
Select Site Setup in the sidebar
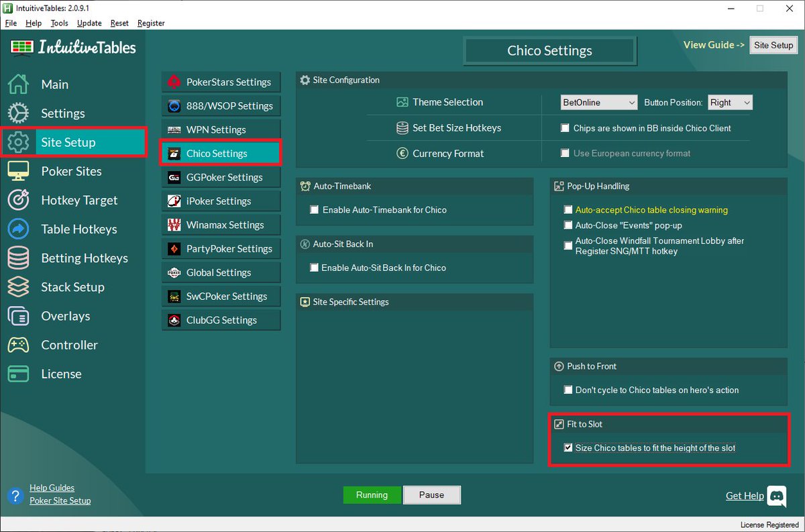point(73,142)
